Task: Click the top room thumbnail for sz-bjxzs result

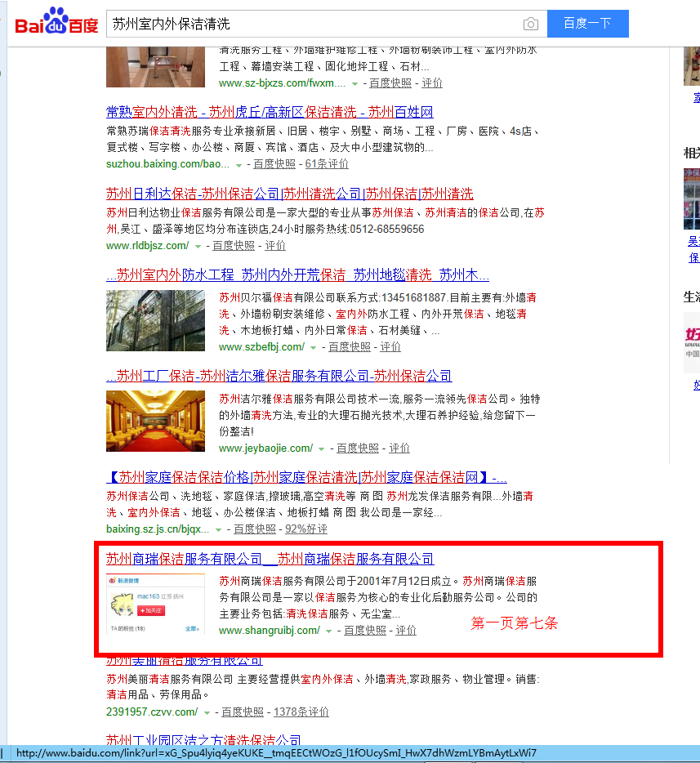Action: pos(156,67)
